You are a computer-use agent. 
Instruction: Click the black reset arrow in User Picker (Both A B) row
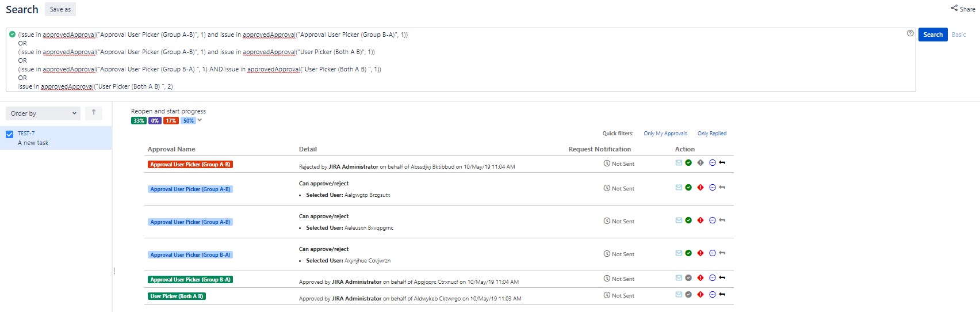pyautogui.click(x=722, y=295)
